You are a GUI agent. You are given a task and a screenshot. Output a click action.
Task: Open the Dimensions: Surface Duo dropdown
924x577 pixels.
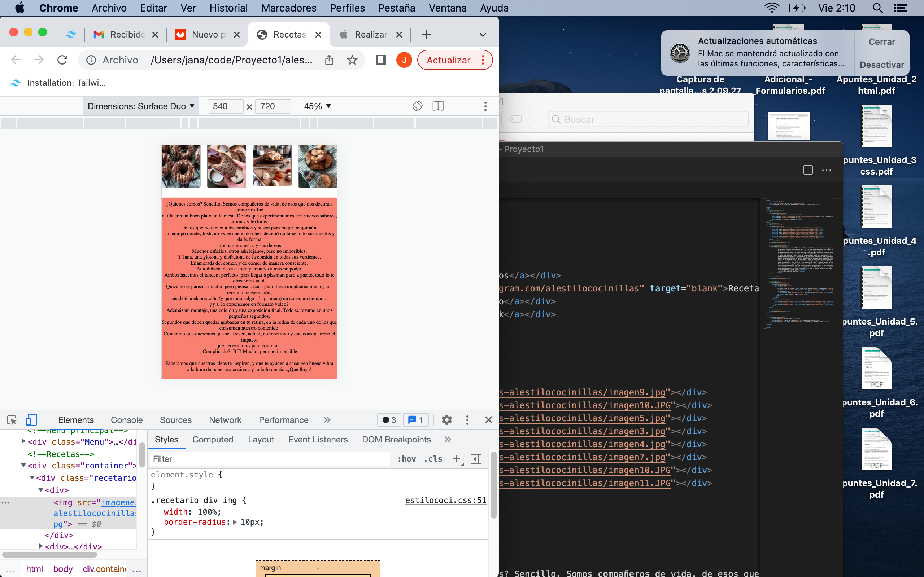[141, 106]
